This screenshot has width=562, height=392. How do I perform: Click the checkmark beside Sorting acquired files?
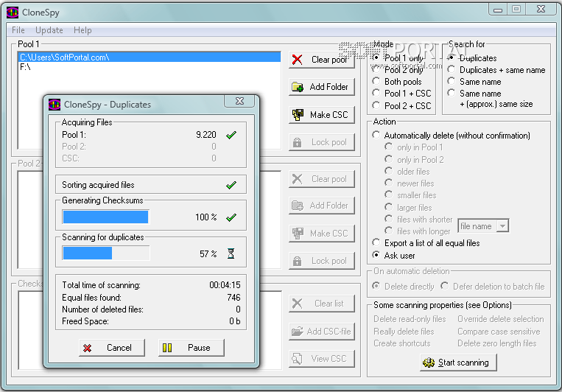pyautogui.click(x=231, y=185)
